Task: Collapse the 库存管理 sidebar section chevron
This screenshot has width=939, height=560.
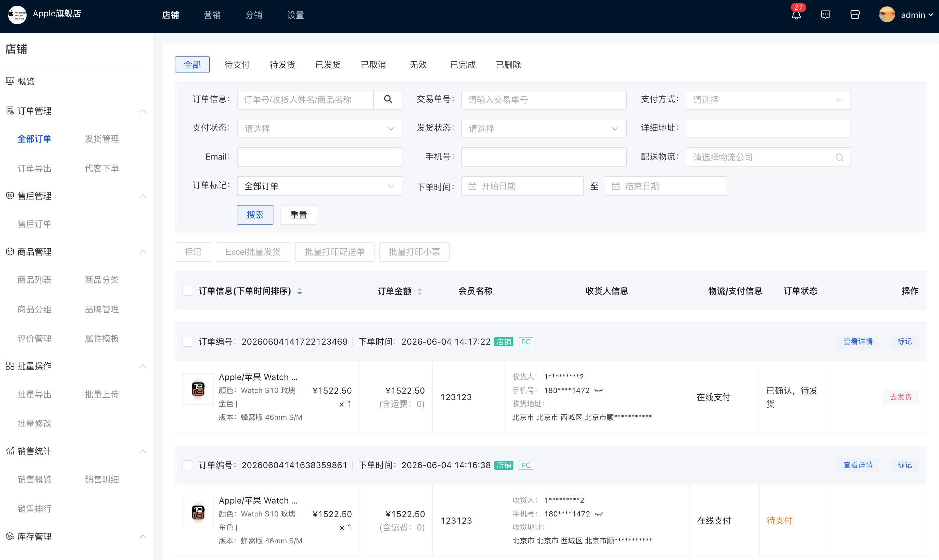Action: (143, 536)
